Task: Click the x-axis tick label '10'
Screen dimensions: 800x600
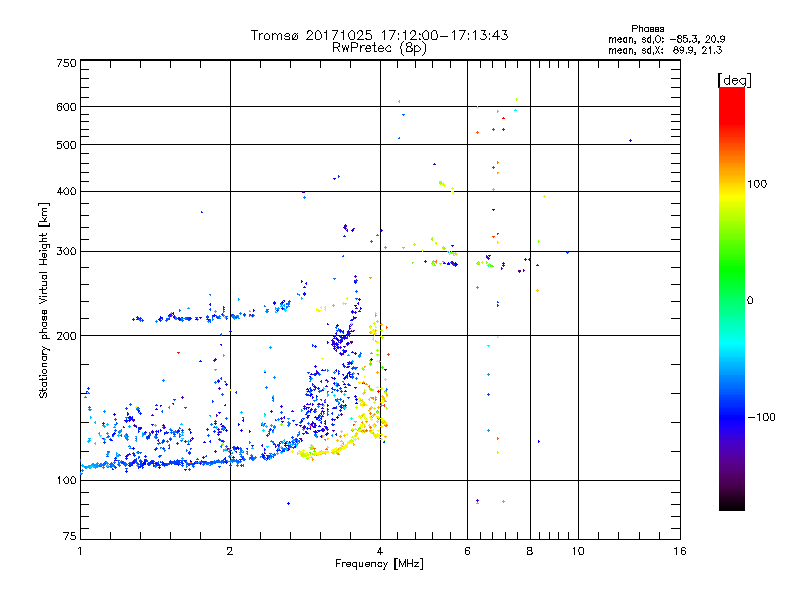Action: [x=578, y=551]
